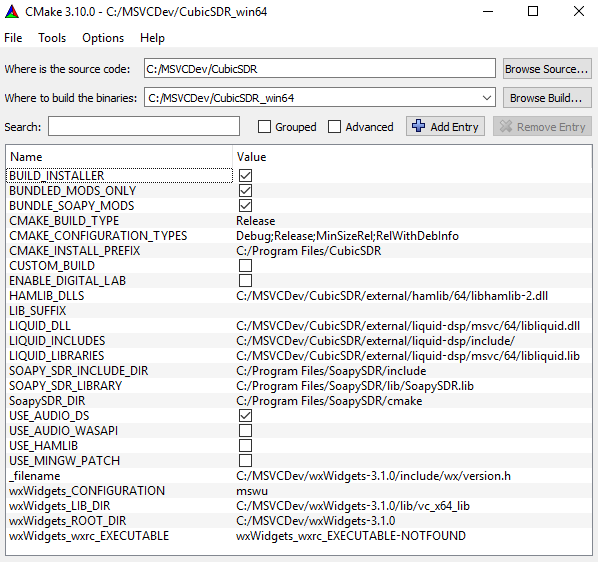Select the HAMLIB_DLLS entry
The image size is (598, 562).
47,296
